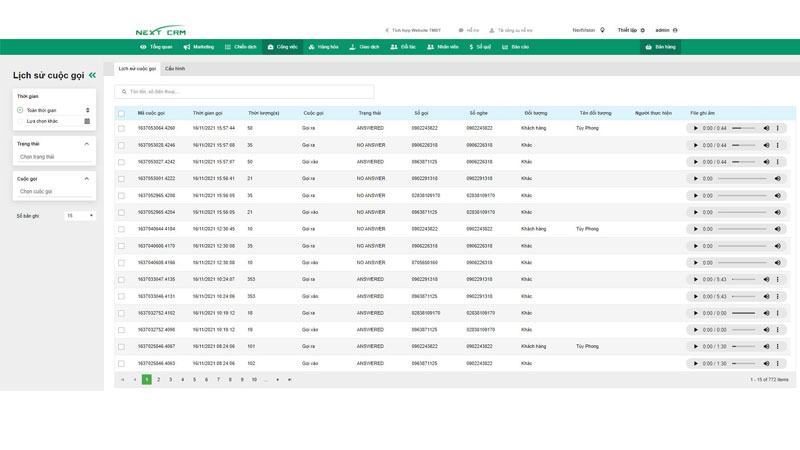This screenshot has height=450, width=800.
Task: Click the calendar icon beside Lựa chọn khác
Action: pyautogui.click(x=87, y=121)
